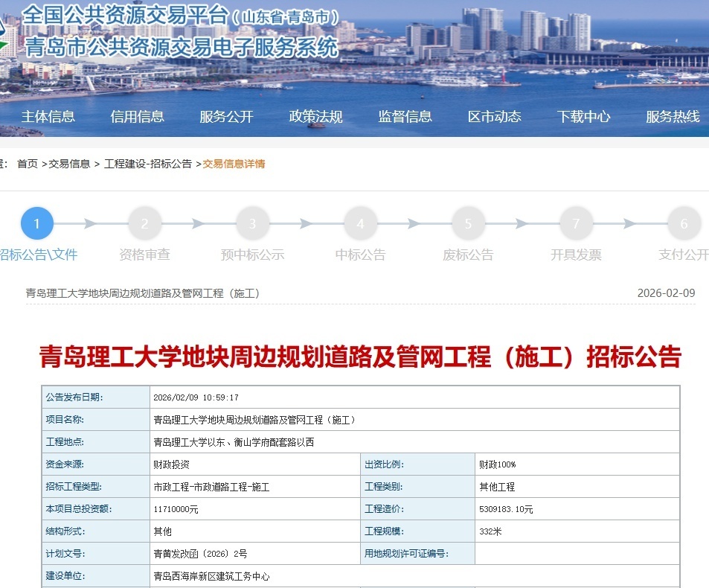Open the 首页 breadcrumb link
Viewport: 709px width, 588px height.
[x=27, y=163]
